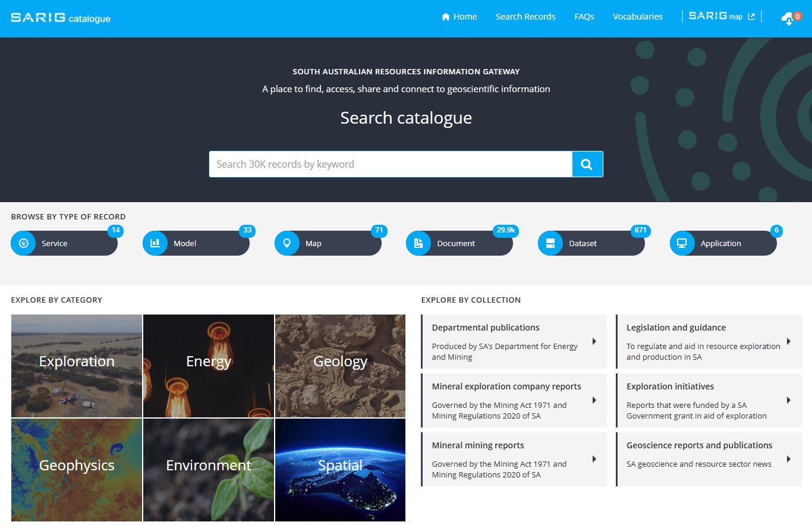This screenshot has width=812, height=525.
Task: Click the 6 Application count badge
Action: tap(776, 230)
